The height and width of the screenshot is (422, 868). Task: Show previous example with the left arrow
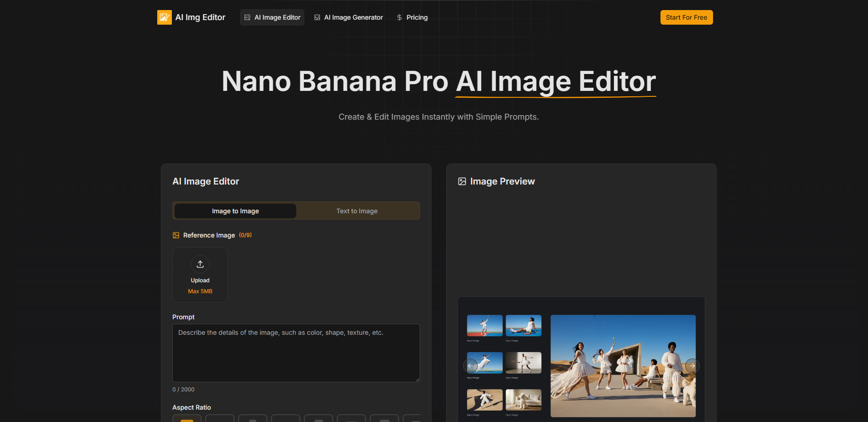click(470, 366)
